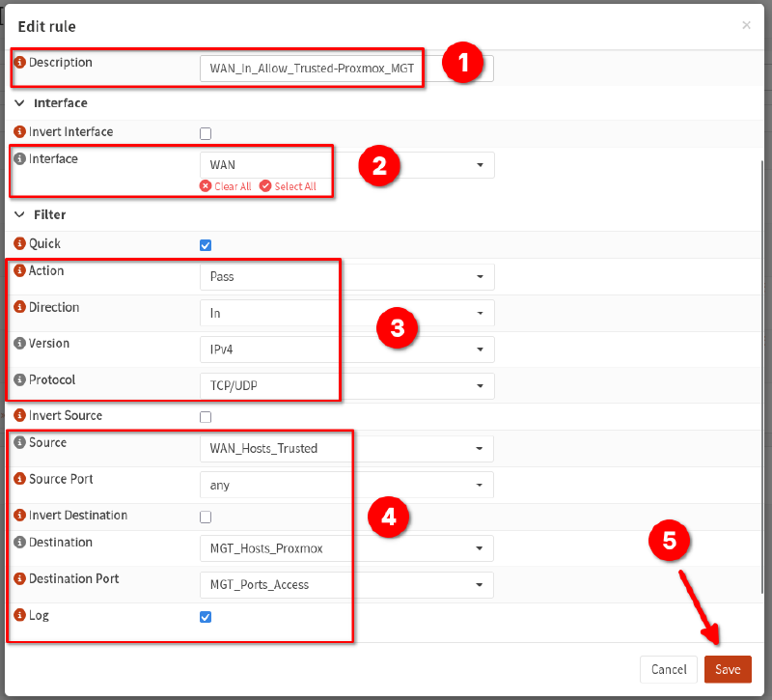Click the info icon beside Description
The image size is (772, 700).
point(19,63)
